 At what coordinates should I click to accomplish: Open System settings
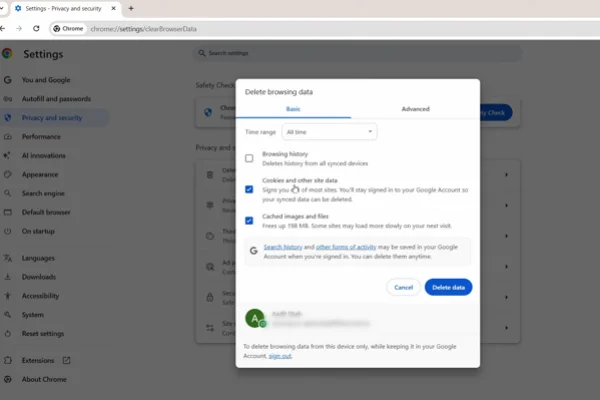[x=33, y=315]
